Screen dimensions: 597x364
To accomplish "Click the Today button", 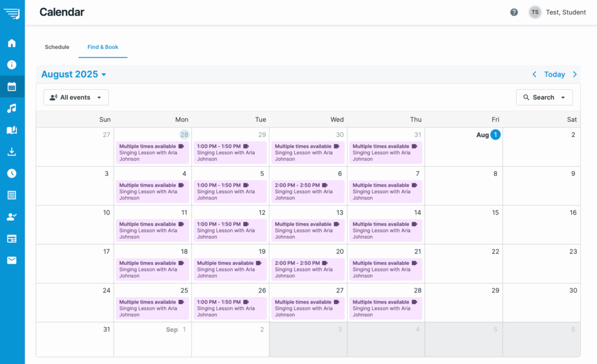I will pyautogui.click(x=554, y=75).
